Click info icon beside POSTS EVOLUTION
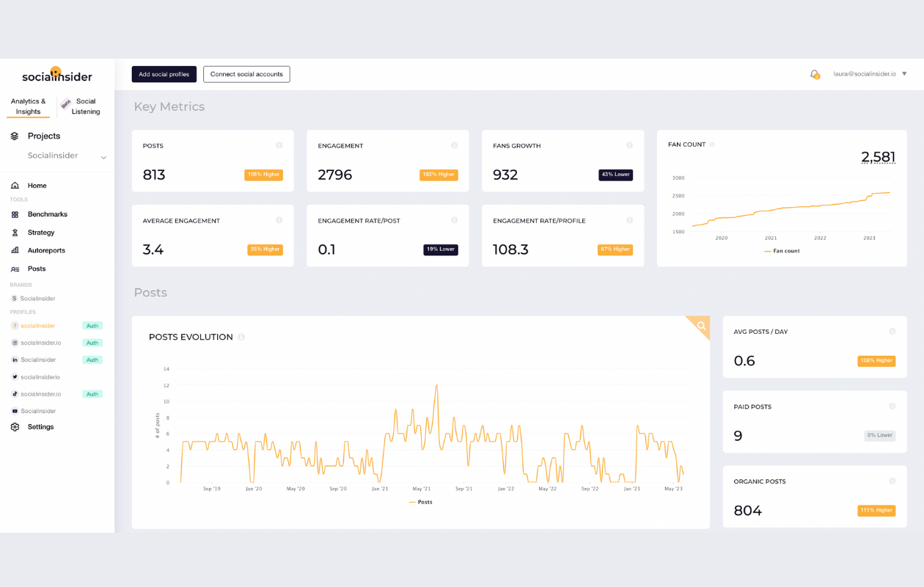924x587 pixels. [x=241, y=337]
